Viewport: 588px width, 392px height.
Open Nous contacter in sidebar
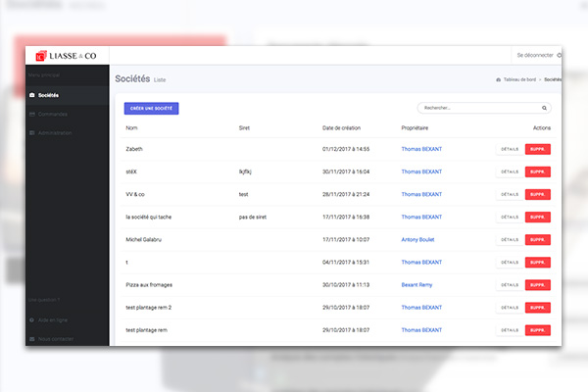[x=68, y=339]
